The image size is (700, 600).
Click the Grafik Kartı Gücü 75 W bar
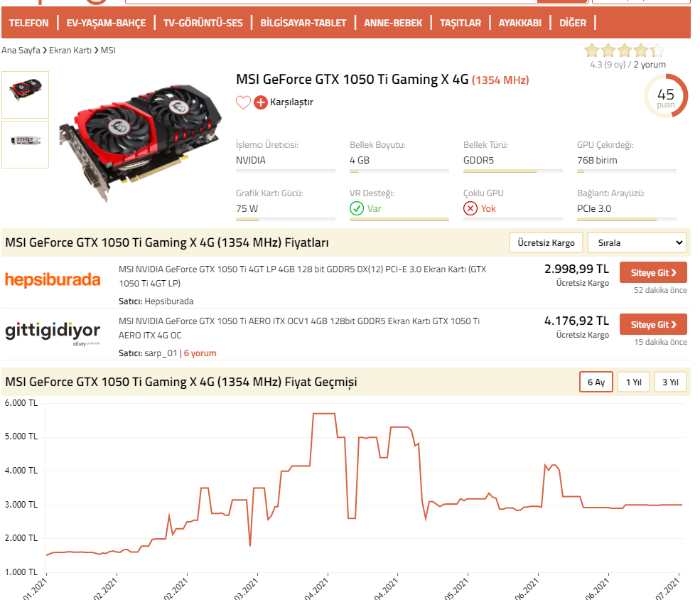point(285,219)
